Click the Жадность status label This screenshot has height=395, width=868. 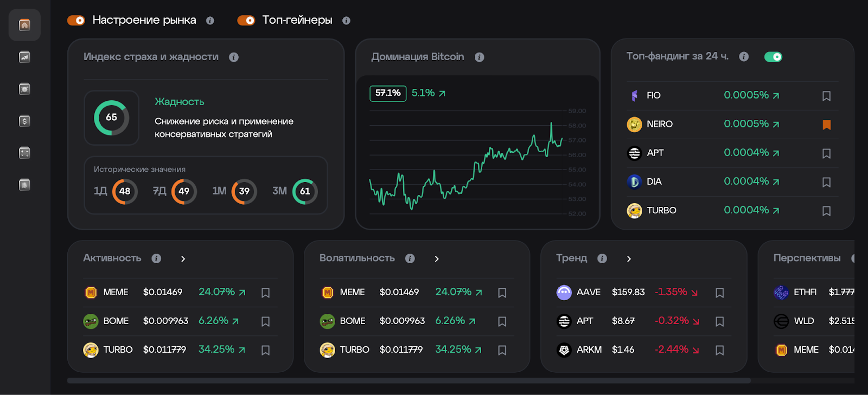180,102
